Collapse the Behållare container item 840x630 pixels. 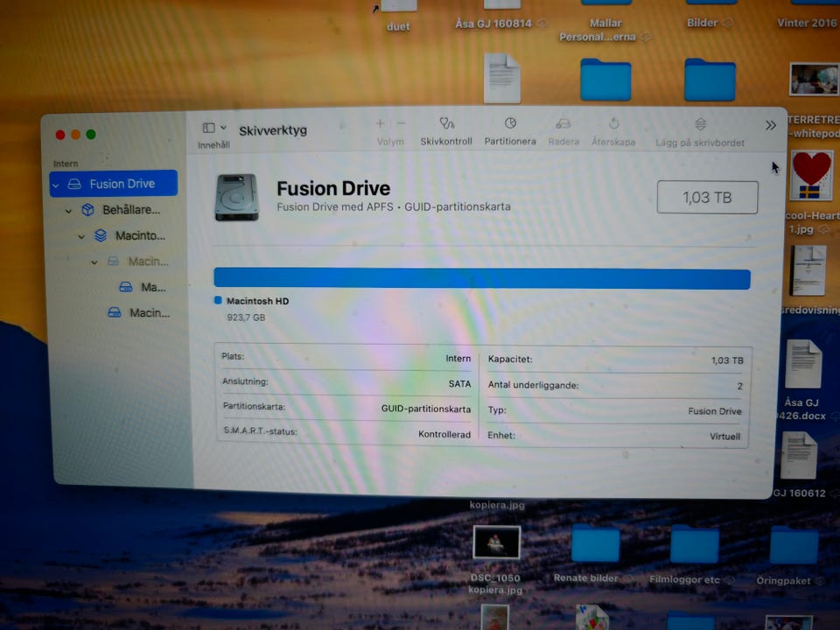click(68, 211)
